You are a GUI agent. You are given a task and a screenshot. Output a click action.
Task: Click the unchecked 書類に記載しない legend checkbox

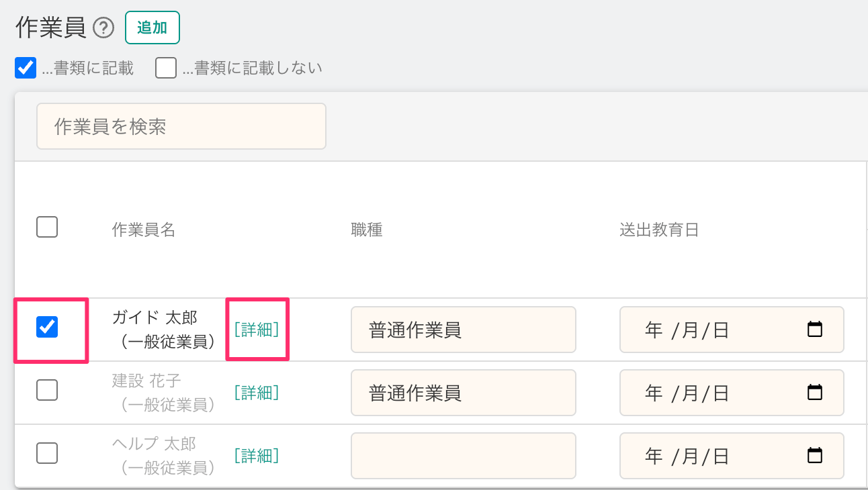[x=166, y=68]
